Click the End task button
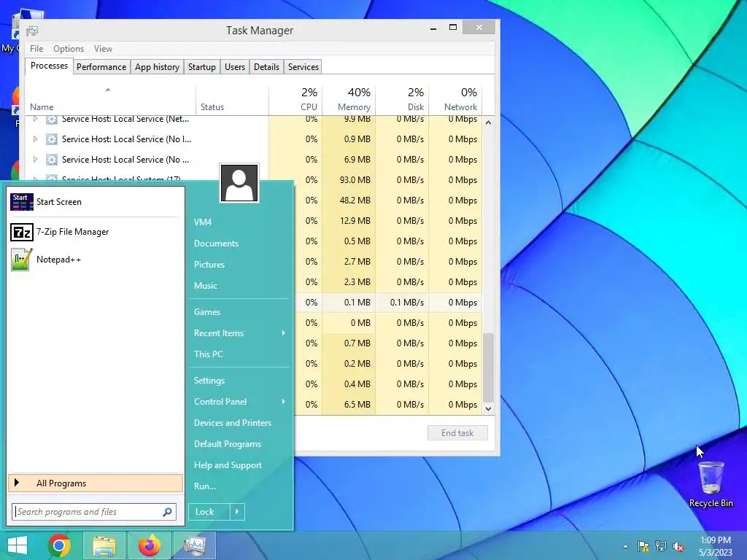Image resolution: width=747 pixels, height=560 pixels. pyautogui.click(x=457, y=433)
